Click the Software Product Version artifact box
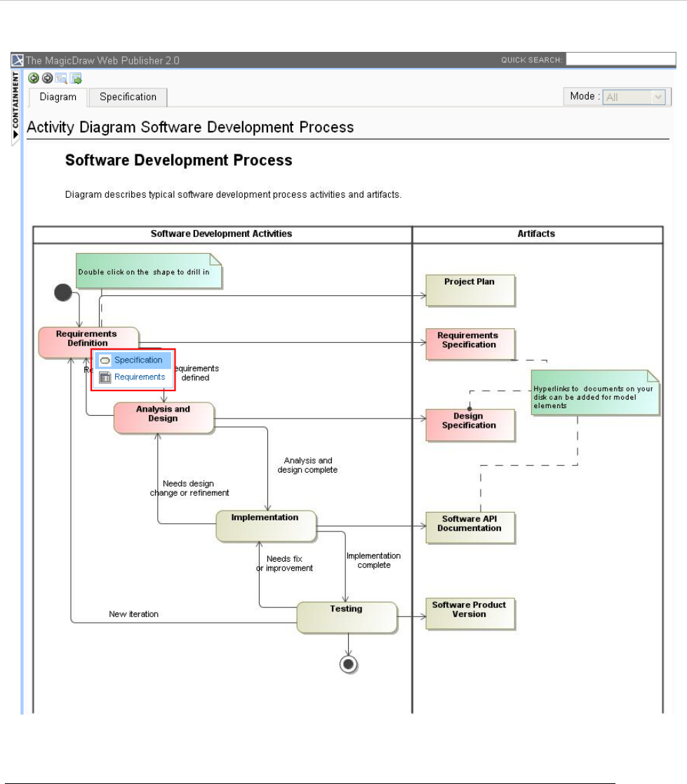 pyautogui.click(x=470, y=614)
